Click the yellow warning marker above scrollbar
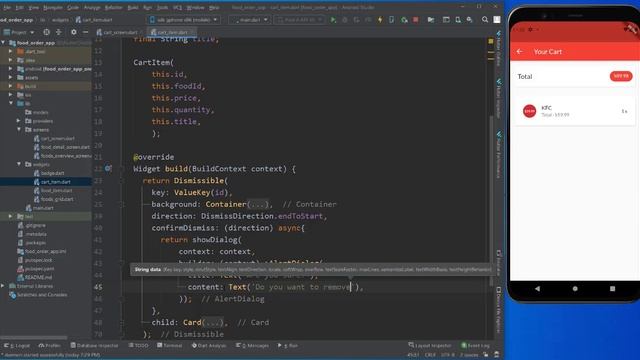 [x=491, y=41]
